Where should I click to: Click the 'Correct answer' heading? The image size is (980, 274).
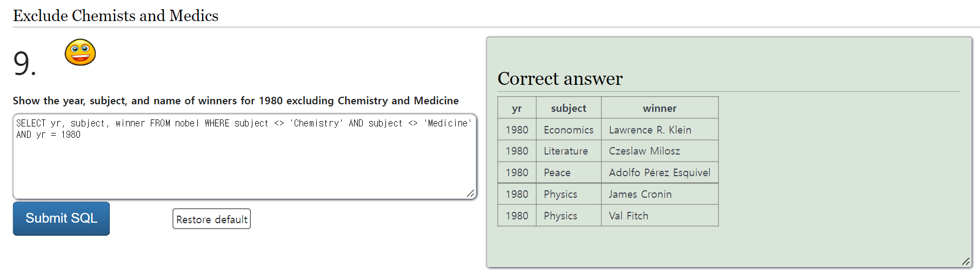click(560, 79)
